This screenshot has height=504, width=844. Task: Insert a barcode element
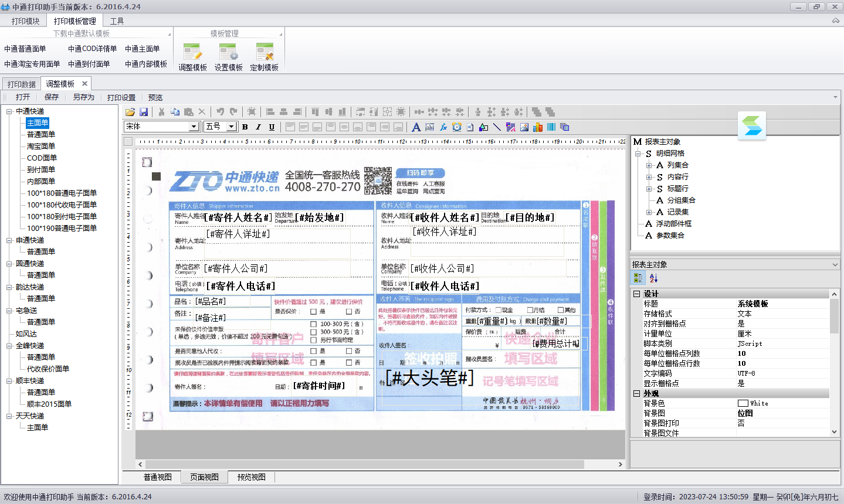pos(551,127)
